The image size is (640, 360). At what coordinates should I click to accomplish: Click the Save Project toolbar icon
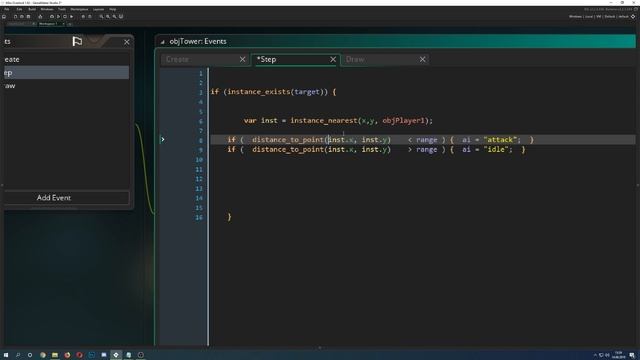[28, 17]
